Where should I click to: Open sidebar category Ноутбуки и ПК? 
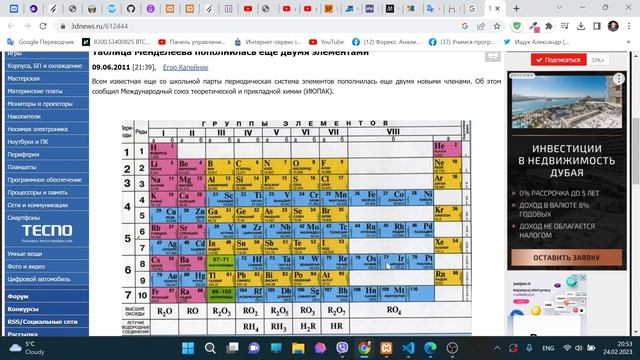click(28, 142)
